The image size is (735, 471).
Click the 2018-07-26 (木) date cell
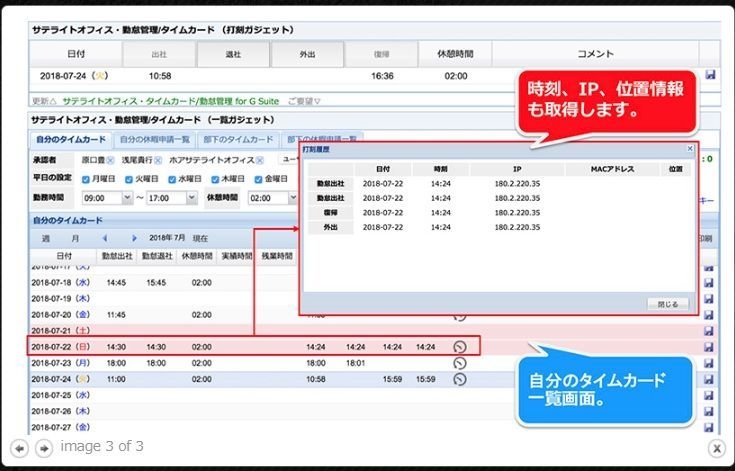(x=61, y=411)
